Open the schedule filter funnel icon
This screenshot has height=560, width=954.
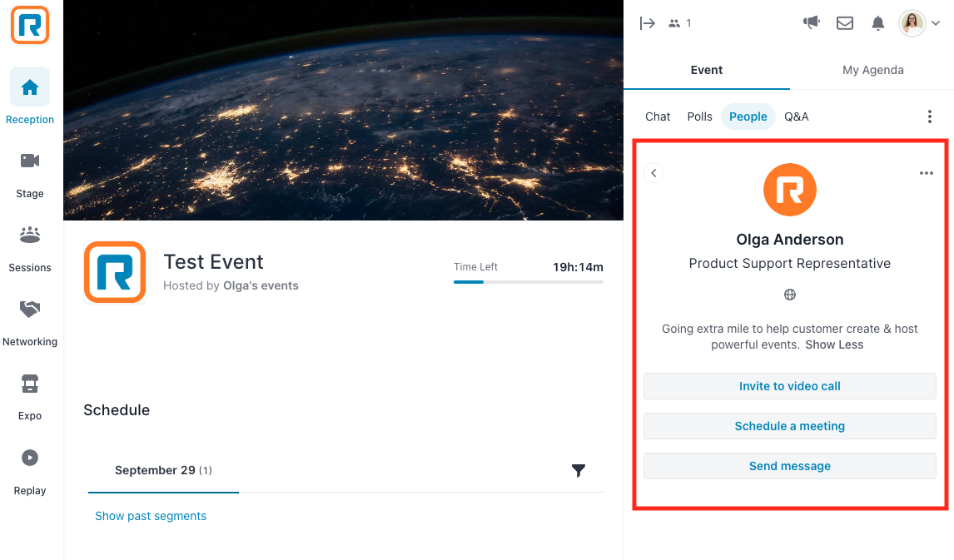coord(579,471)
